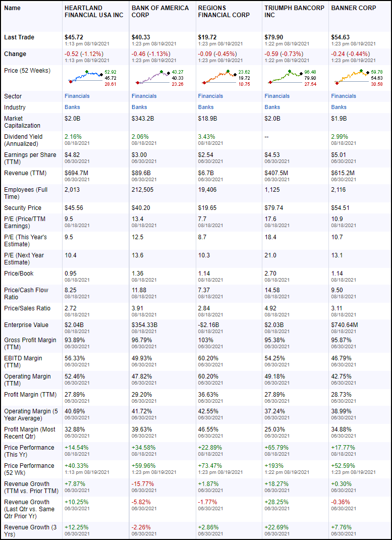Click Revenue Growth (3 Yrs) row label
This screenshot has width=392, height=540.
30,531
